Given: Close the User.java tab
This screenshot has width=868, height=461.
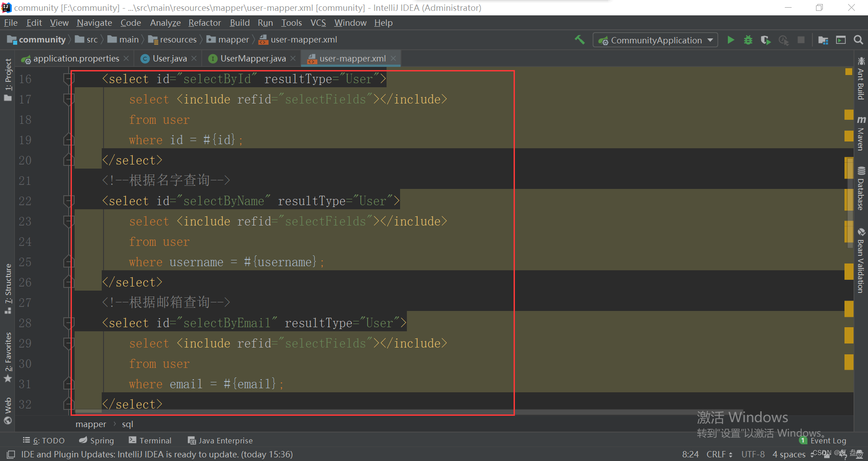Looking at the screenshot, I should point(194,58).
